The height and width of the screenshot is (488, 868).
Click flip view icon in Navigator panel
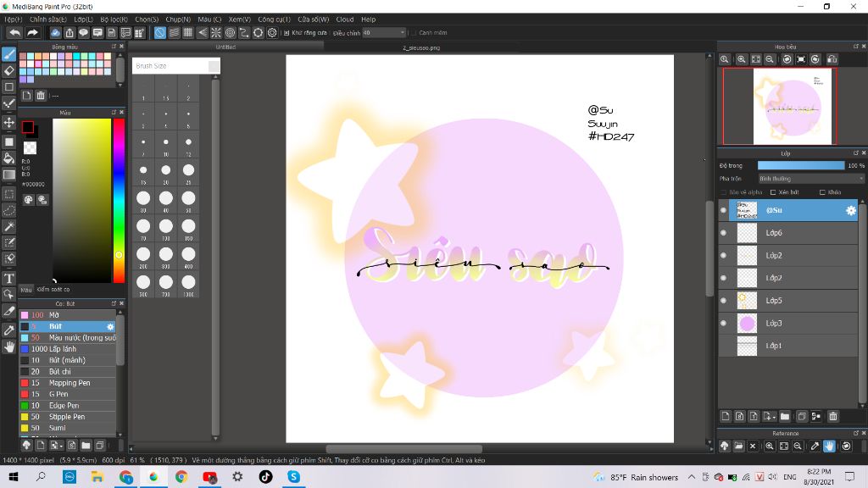[832, 59]
